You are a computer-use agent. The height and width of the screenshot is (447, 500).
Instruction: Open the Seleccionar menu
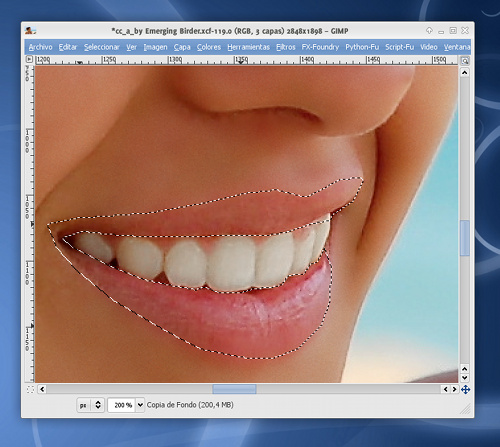pyautogui.click(x=102, y=47)
